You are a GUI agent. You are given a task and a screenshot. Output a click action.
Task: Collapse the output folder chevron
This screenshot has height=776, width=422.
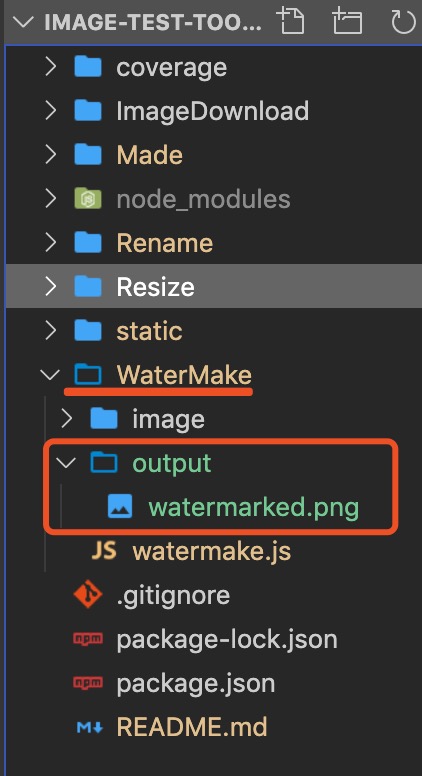[66, 463]
